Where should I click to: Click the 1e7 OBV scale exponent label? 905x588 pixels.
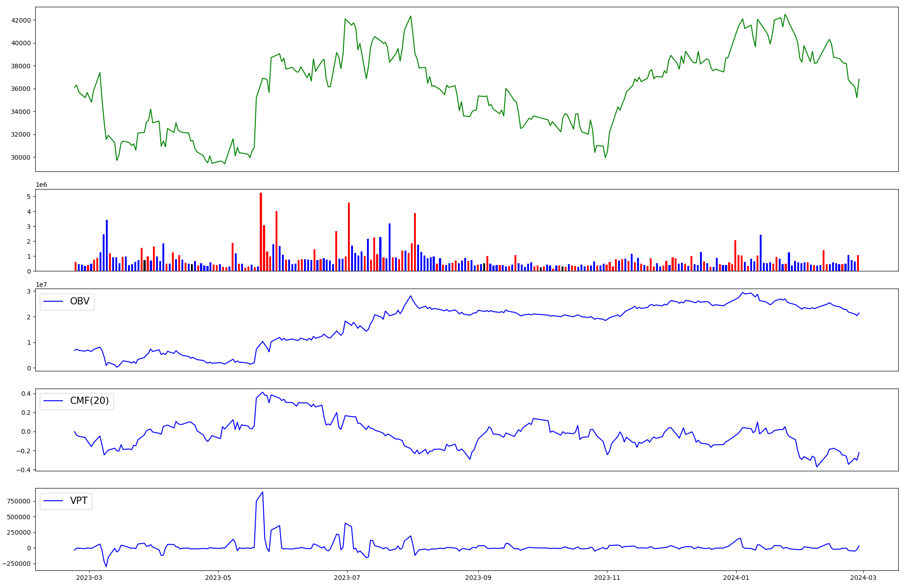click(41, 285)
